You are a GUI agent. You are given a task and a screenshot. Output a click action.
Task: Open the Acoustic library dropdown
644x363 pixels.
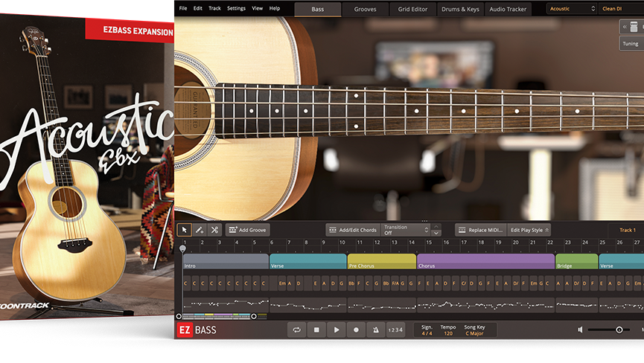click(x=572, y=9)
